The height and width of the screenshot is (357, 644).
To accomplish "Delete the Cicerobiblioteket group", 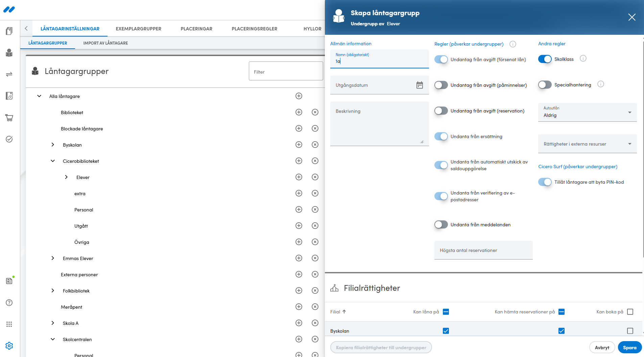I will tap(315, 161).
